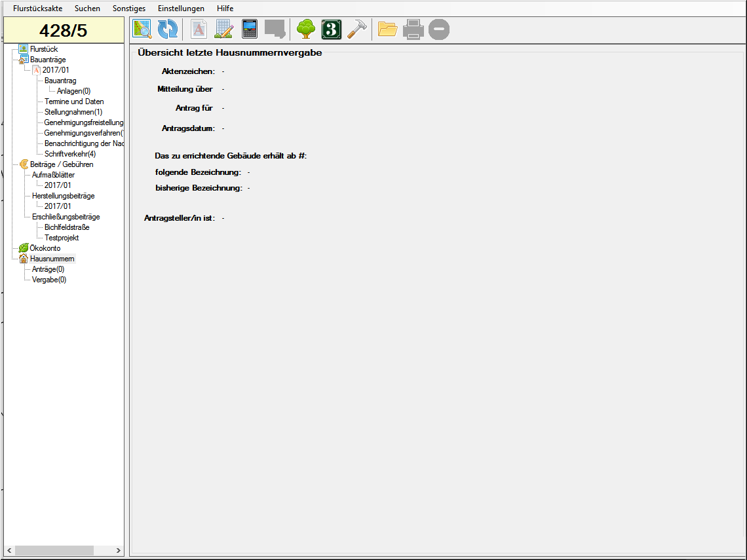Select Benachrichtigung der Nachbarn item

84,143
